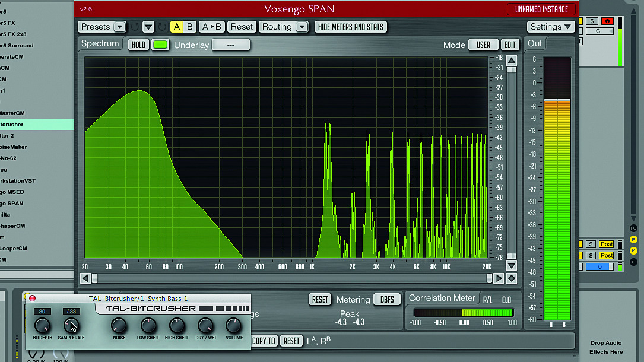Click the frequency scroll left arrow
The image size is (644, 362).
coord(85,278)
